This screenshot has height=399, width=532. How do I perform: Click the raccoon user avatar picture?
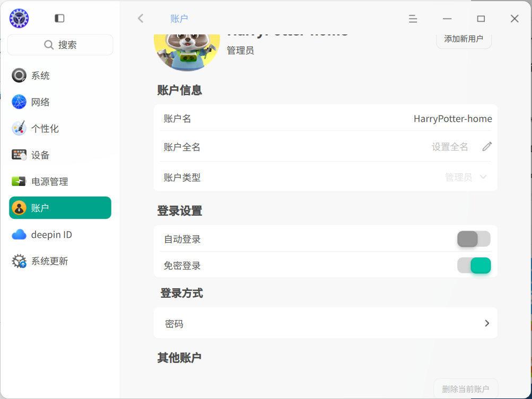pyautogui.click(x=187, y=52)
